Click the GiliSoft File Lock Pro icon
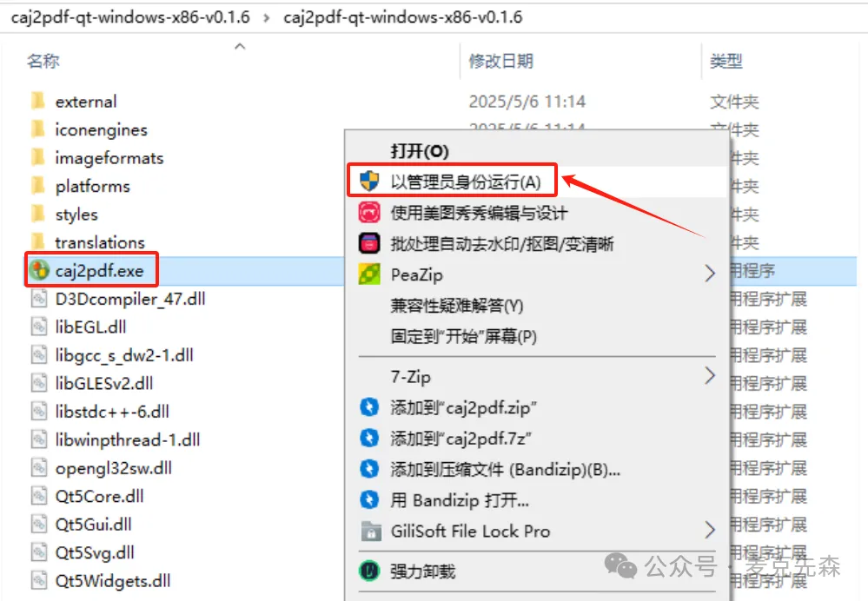This screenshot has width=868, height=601. [x=371, y=532]
